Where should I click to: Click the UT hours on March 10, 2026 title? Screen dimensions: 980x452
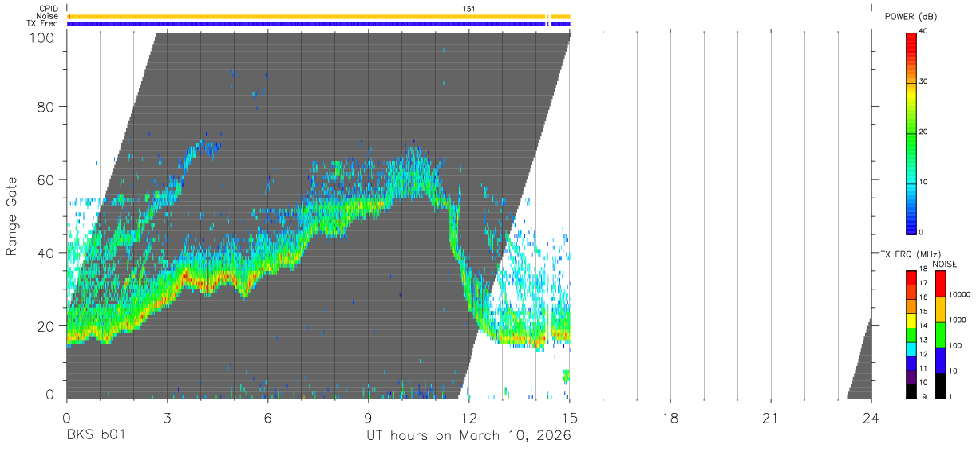[x=468, y=436]
